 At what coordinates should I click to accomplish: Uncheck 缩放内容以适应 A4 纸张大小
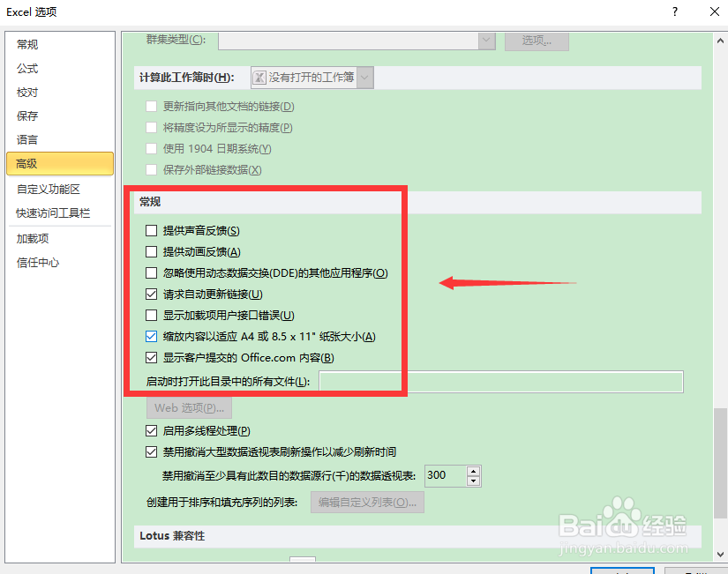click(x=150, y=336)
